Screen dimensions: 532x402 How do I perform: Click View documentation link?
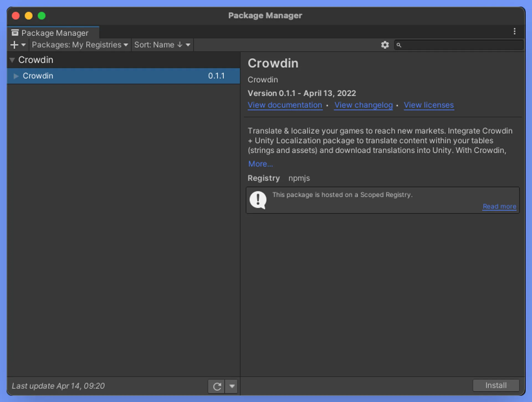(285, 105)
